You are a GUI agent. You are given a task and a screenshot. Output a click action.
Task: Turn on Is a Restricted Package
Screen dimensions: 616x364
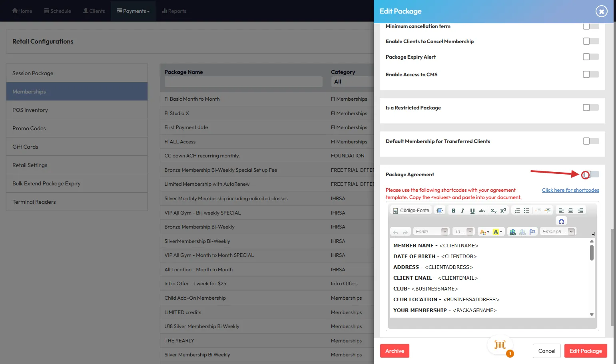click(591, 107)
